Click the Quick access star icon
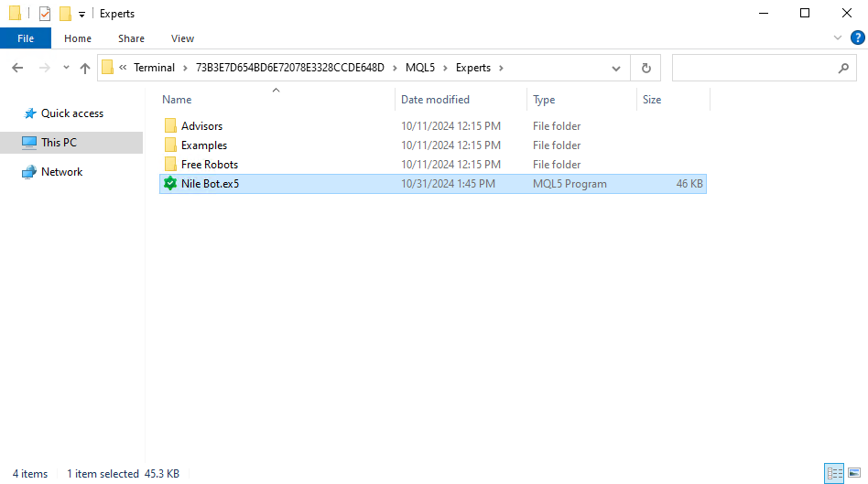The image size is (868, 484). [30, 113]
